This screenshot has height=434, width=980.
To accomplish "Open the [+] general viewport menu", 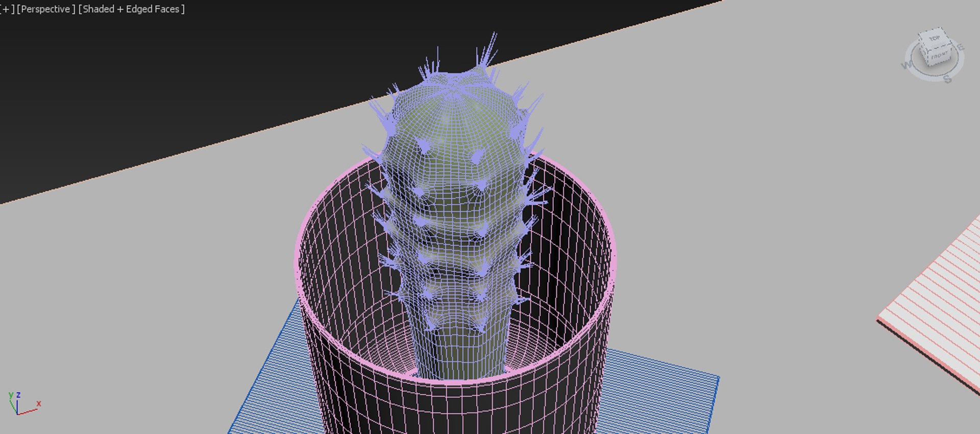I will coord(7,9).
